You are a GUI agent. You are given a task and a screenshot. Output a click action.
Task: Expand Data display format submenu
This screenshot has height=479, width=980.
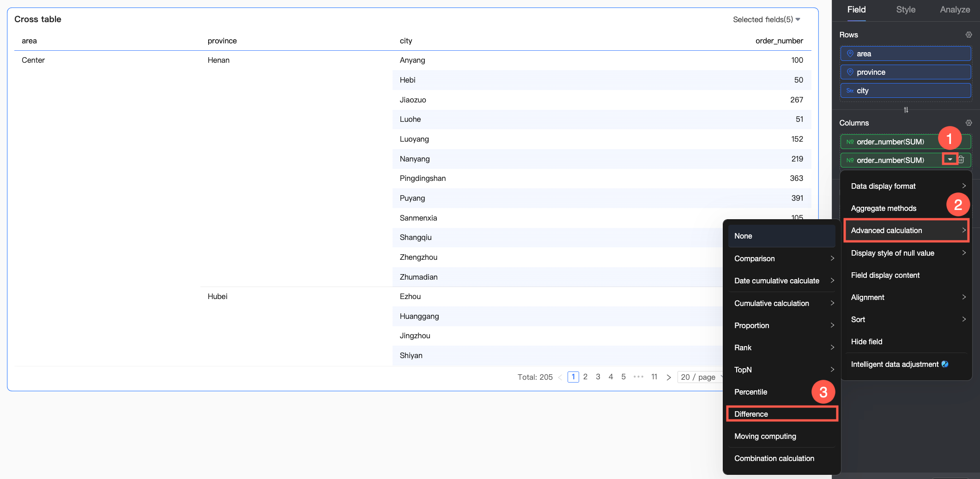click(907, 186)
